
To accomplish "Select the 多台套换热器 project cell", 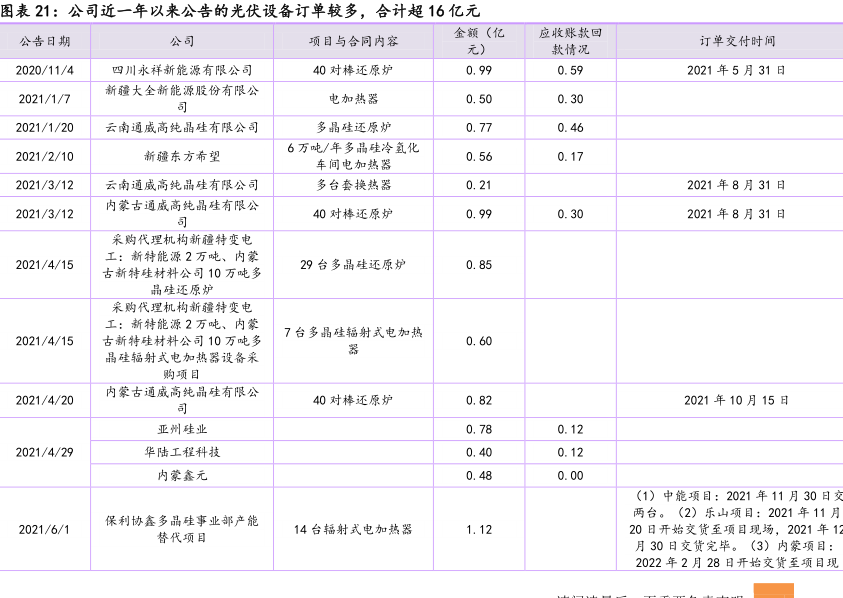I will [x=353, y=185].
